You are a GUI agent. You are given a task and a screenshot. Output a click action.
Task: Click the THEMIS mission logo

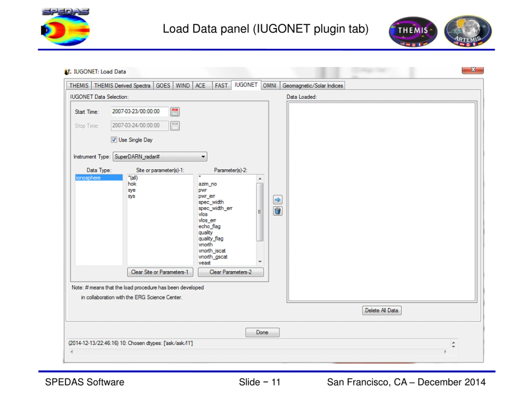(413, 32)
